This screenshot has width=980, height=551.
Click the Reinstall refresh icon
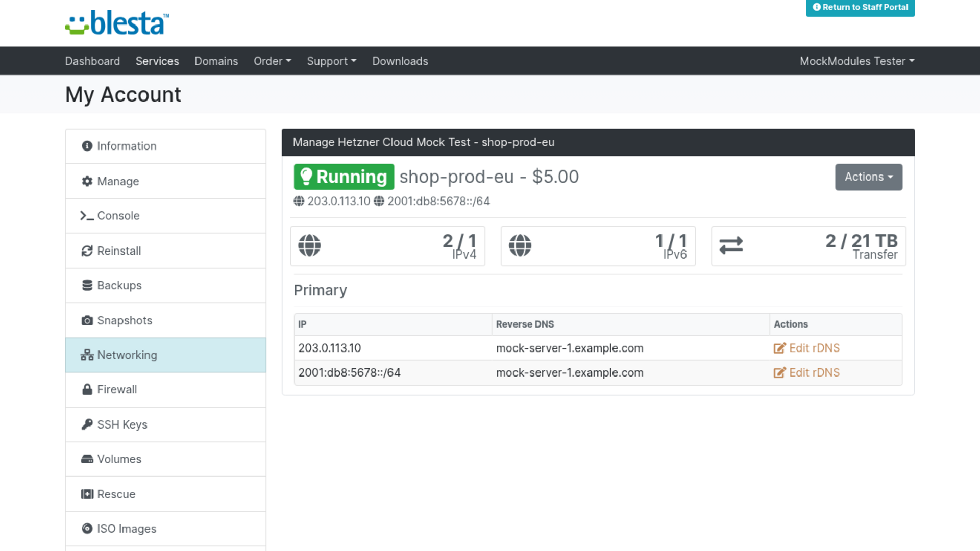click(87, 251)
